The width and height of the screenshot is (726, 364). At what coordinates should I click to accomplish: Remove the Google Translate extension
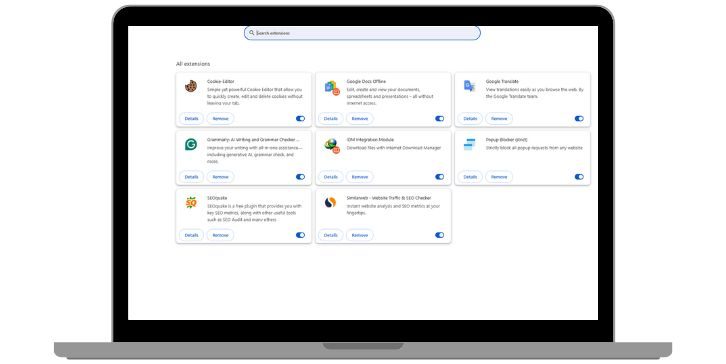point(499,119)
